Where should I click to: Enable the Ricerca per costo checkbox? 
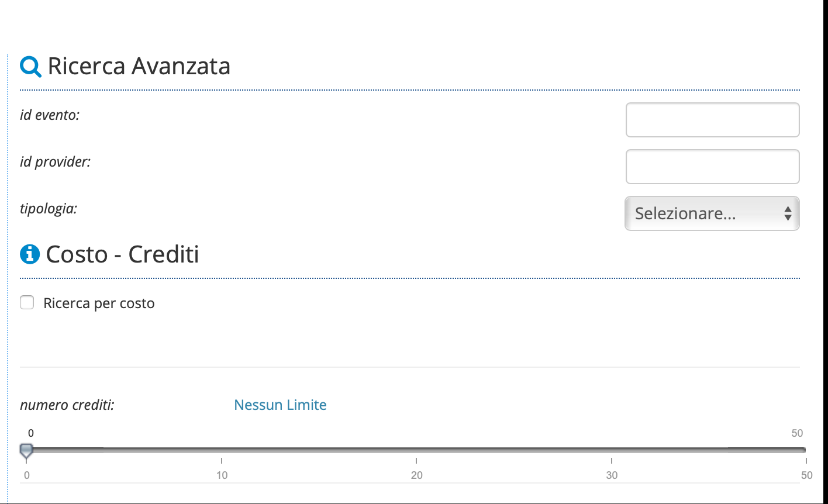pyautogui.click(x=27, y=303)
